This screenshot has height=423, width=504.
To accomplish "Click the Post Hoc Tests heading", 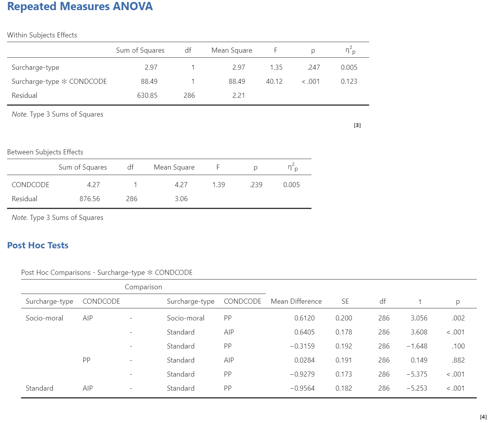I will (38, 245).
